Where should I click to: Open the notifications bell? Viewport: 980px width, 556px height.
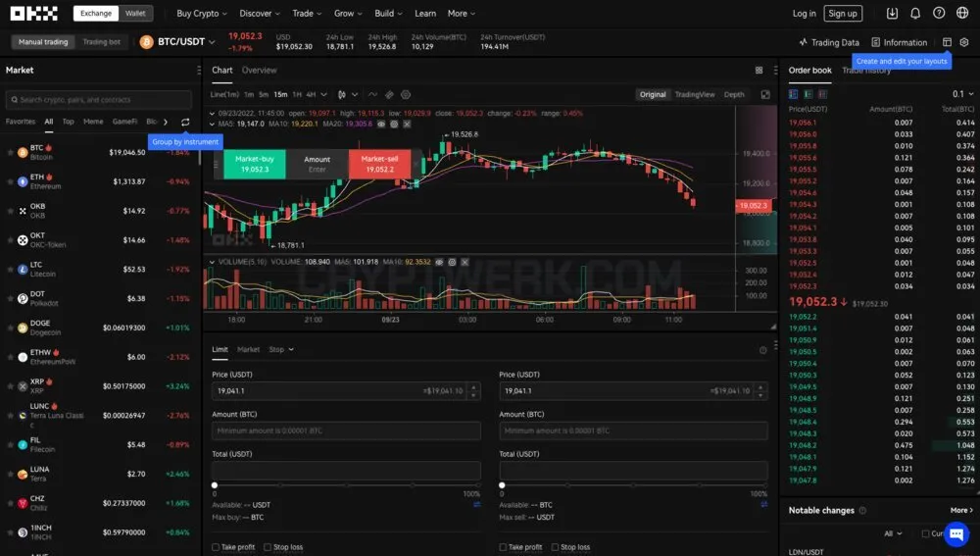coord(915,13)
